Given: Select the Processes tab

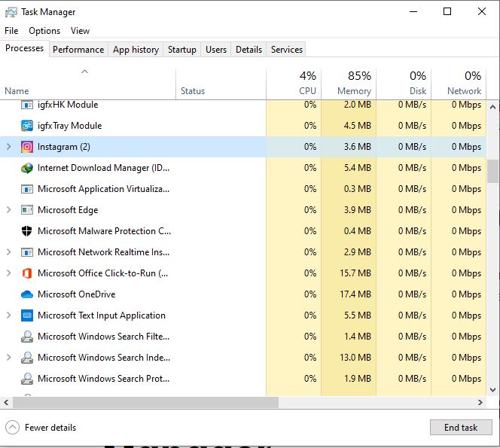Looking at the screenshot, I should pyautogui.click(x=25, y=48).
